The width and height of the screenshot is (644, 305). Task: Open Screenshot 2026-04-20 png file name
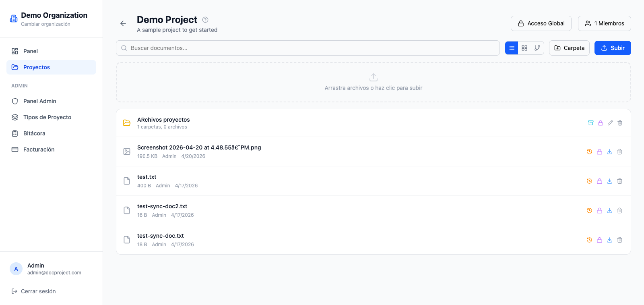tap(199, 147)
